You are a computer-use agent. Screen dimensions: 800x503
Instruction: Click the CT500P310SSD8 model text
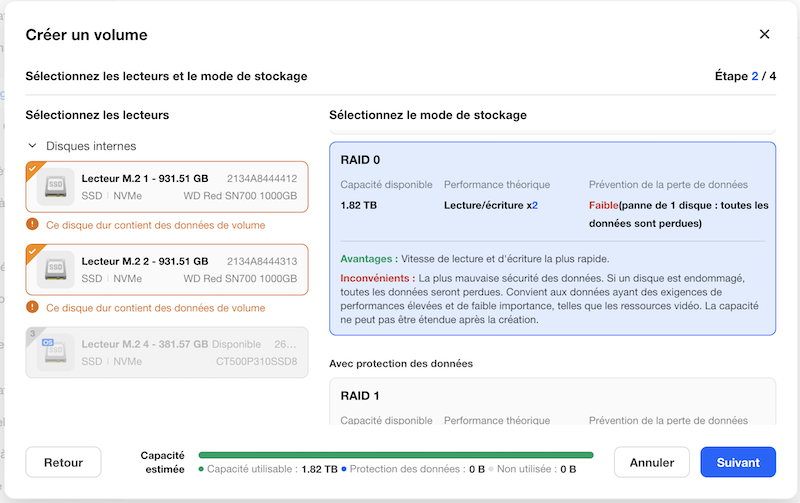coord(256,361)
